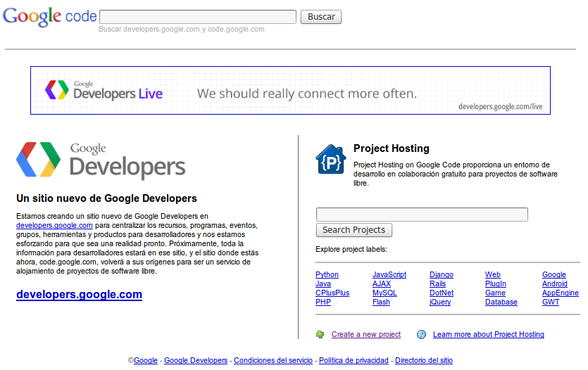Screen dimensions: 588x370
Task: Explore the CPlusPlus project label
Action: [332, 293]
